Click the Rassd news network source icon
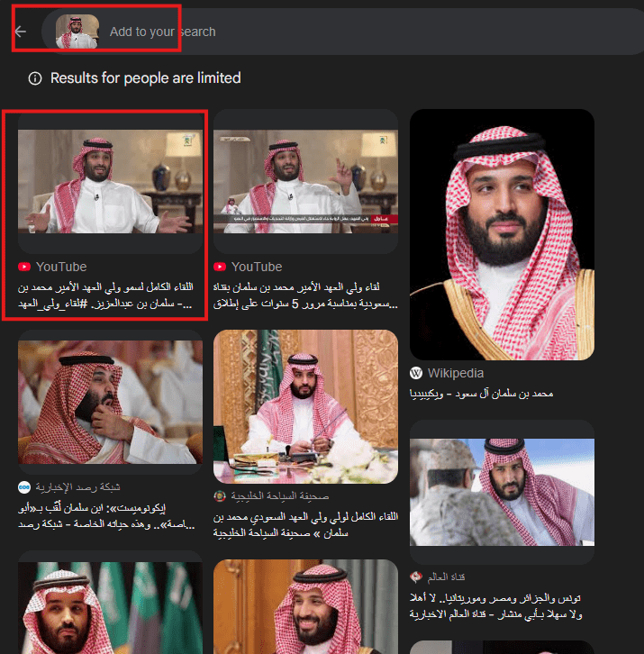The height and width of the screenshot is (654, 644). tap(24, 487)
